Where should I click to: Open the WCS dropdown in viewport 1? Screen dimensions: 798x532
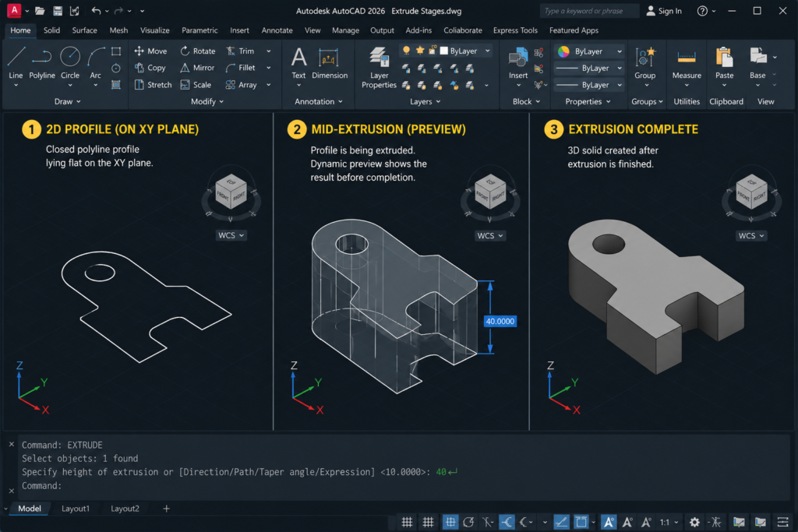point(231,235)
